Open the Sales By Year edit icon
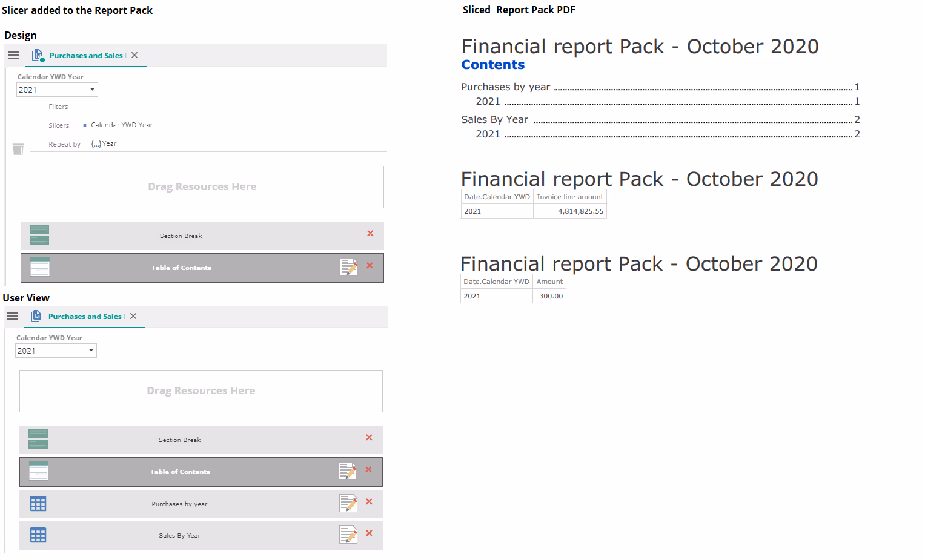 coord(348,535)
